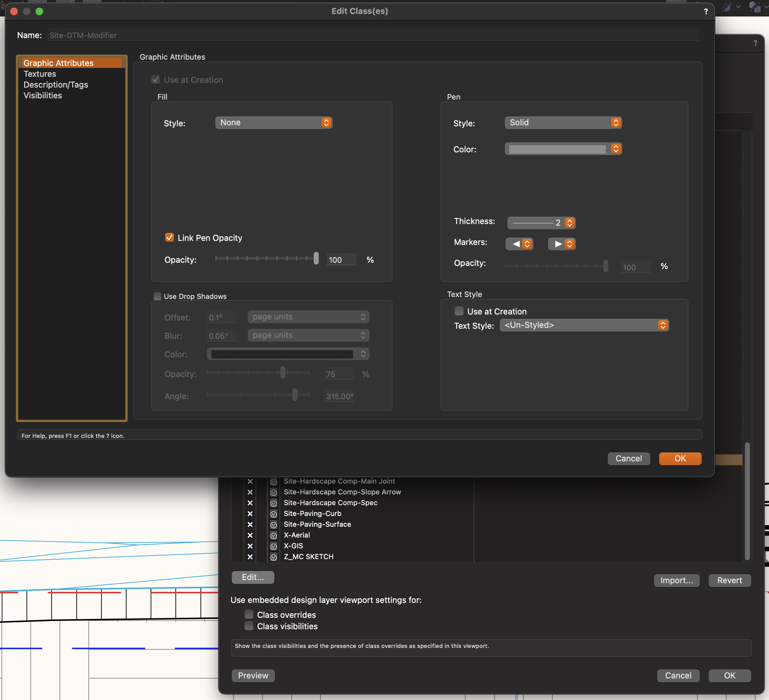This screenshot has height=700, width=769.
Task: Click the document icon beside X-GIS
Action: coord(273,546)
